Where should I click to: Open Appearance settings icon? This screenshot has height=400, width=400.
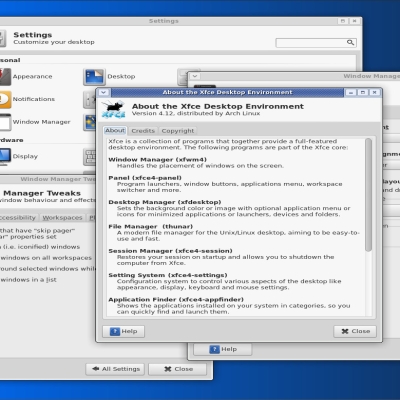point(5,77)
